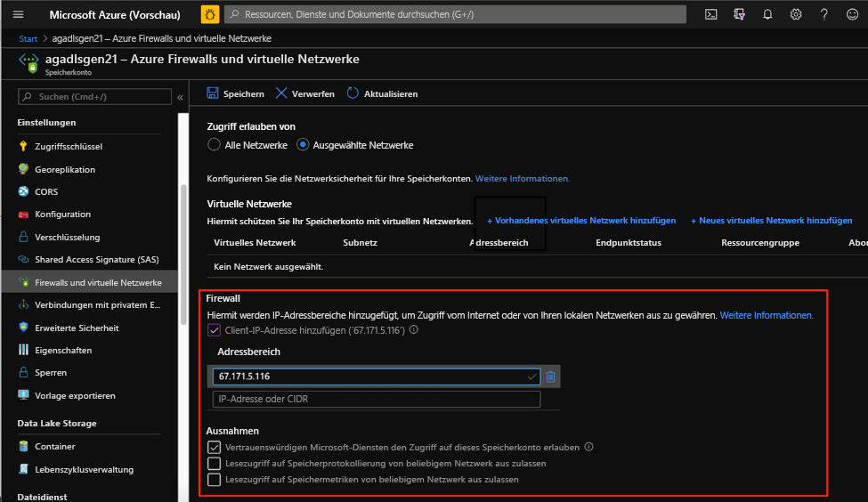The image size is (868, 502).
Task: Click Ressourcengruppe column header
Action: click(x=760, y=242)
